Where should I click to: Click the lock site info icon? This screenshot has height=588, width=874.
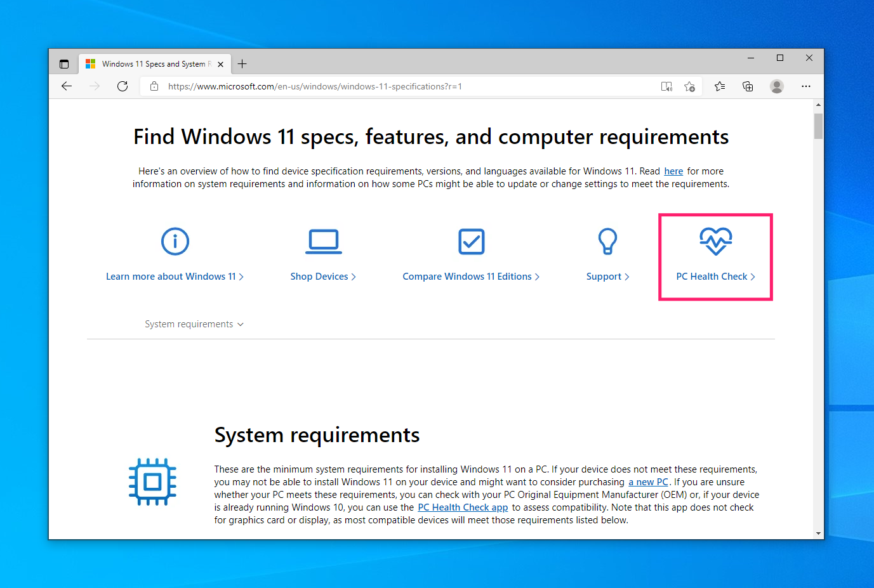[x=154, y=86]
